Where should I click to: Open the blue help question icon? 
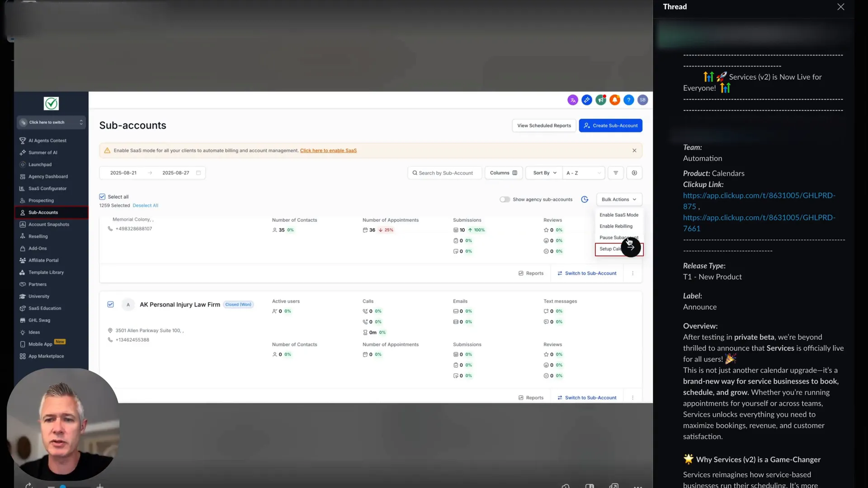click(628, 100)
